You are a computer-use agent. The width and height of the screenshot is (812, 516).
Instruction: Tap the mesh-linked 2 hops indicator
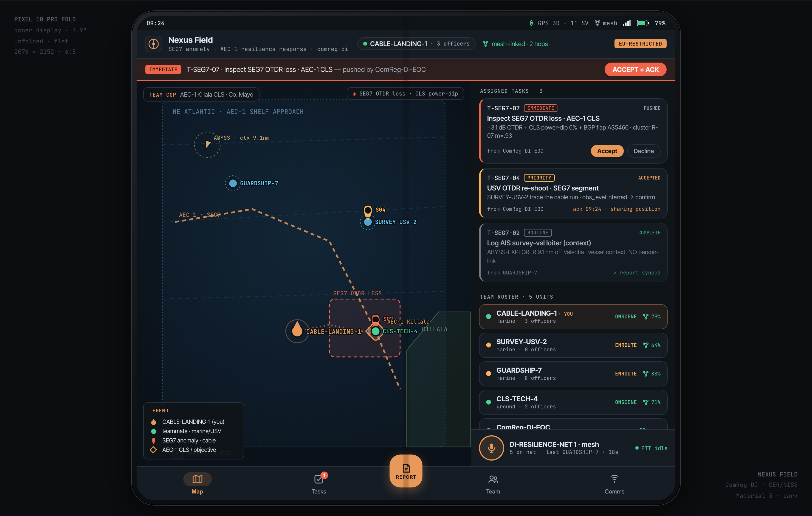(515, 44)
